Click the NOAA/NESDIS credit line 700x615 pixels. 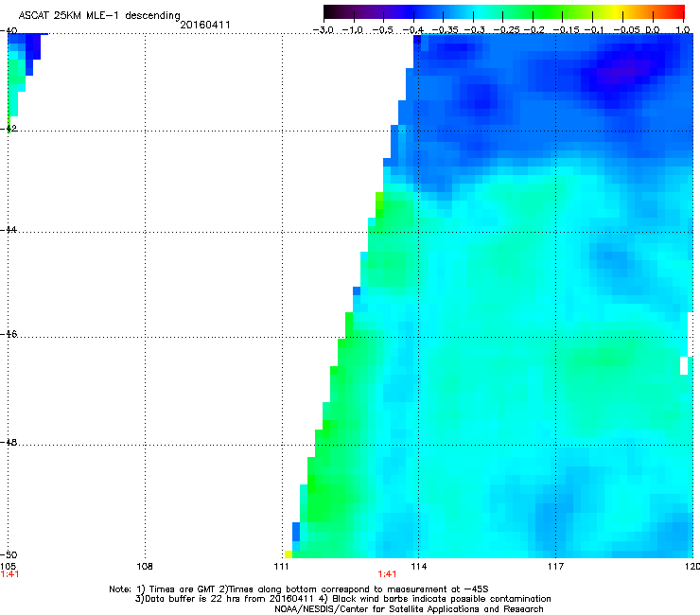tap(409, 609)
